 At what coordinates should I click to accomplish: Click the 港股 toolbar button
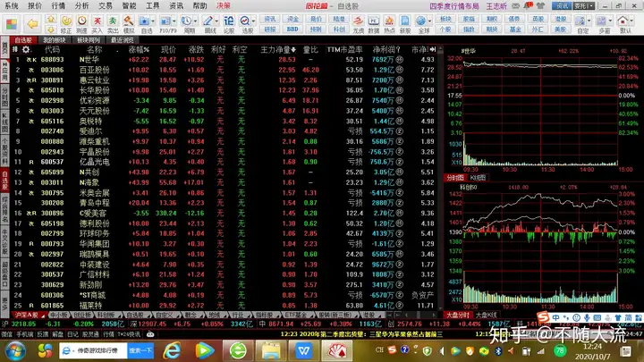560,20
